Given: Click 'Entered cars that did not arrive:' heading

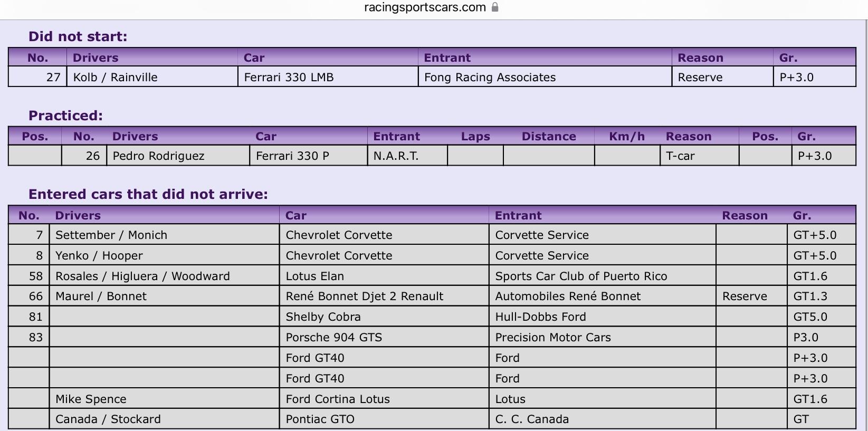Looking at the screenshot, I should [148, 194].
